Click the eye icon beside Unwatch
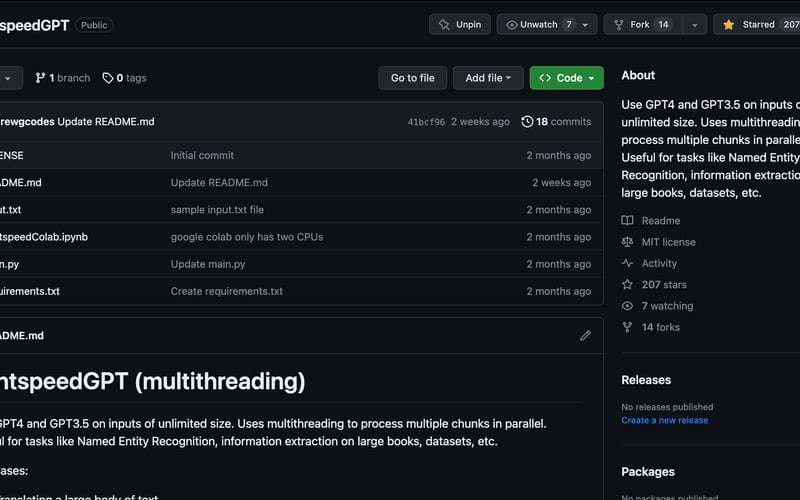Image resolution: width=800 pixels, height=500 pixels. pyautogui.click(x=512, y=24)
